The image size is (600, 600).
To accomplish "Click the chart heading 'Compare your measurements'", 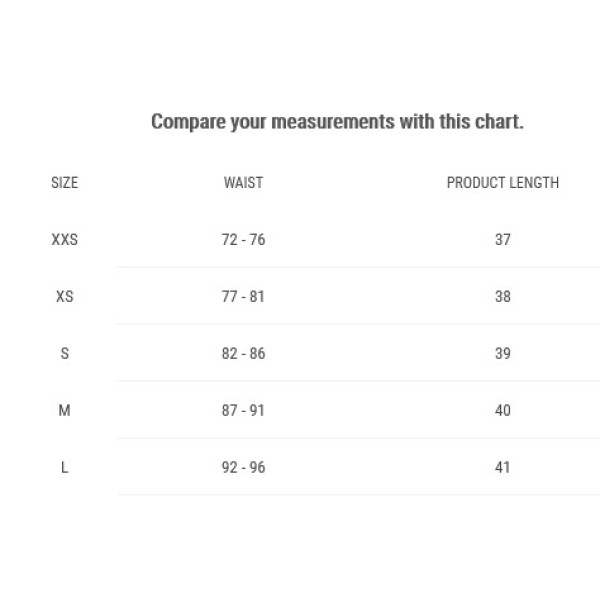I will click(273, 122).
